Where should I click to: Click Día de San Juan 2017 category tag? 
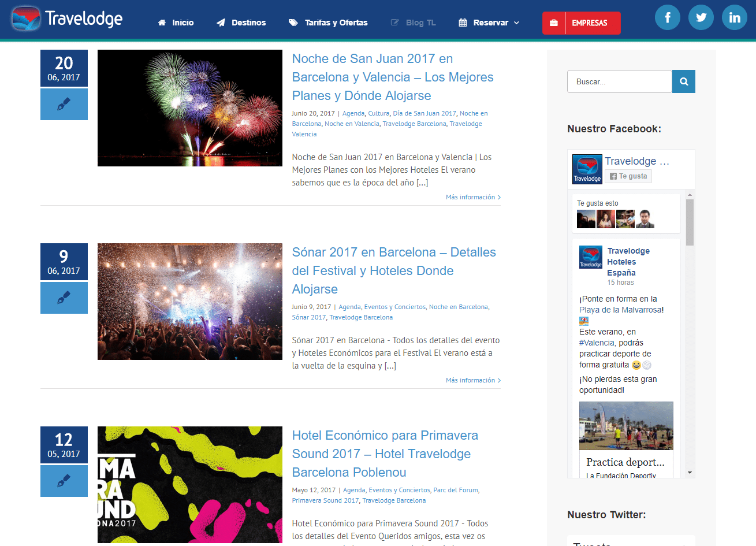point(424,113)
